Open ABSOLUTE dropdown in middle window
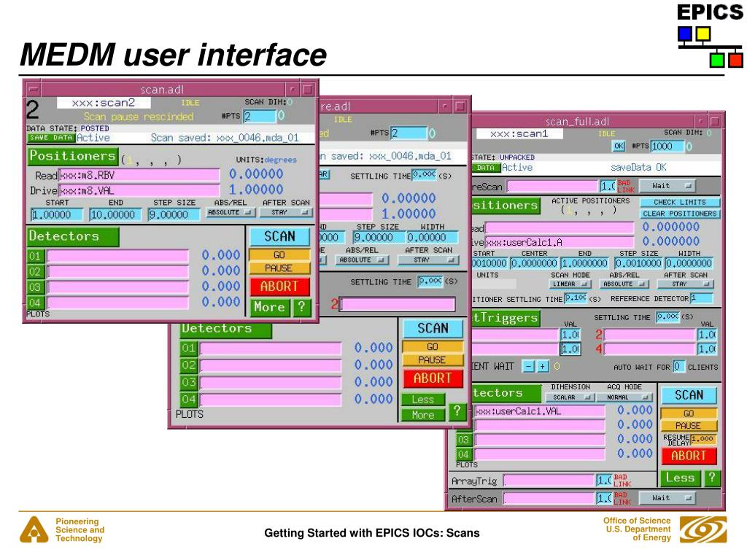Screen dimensions: 747x560 pos(362,260)
